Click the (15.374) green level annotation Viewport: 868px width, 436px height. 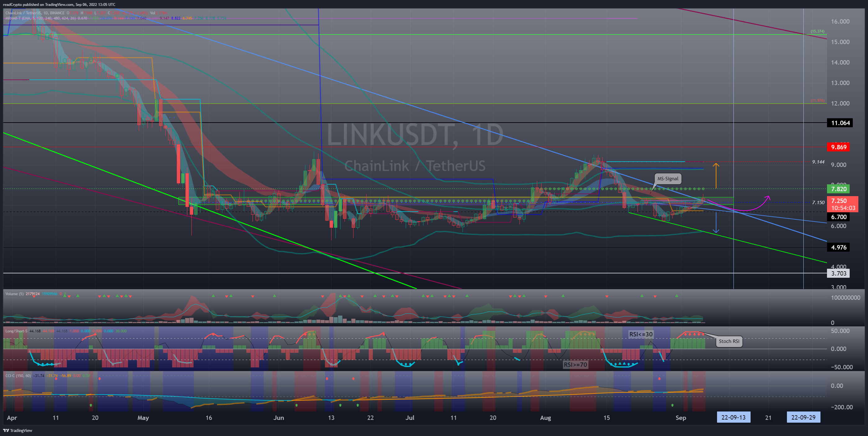pyautogui.click(x=817, y=31)
